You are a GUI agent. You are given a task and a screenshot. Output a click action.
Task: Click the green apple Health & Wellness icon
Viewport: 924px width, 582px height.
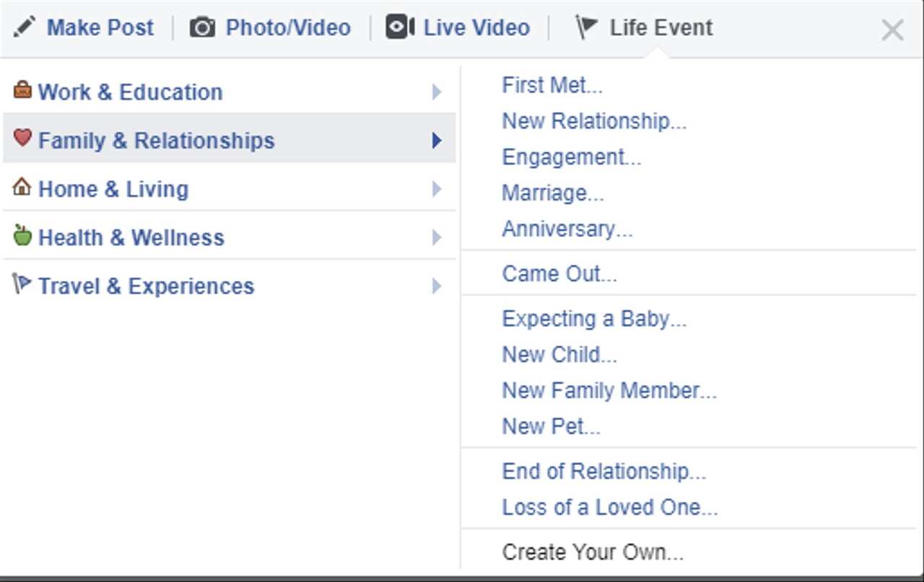pyautogui.click(x=22, y=235)
